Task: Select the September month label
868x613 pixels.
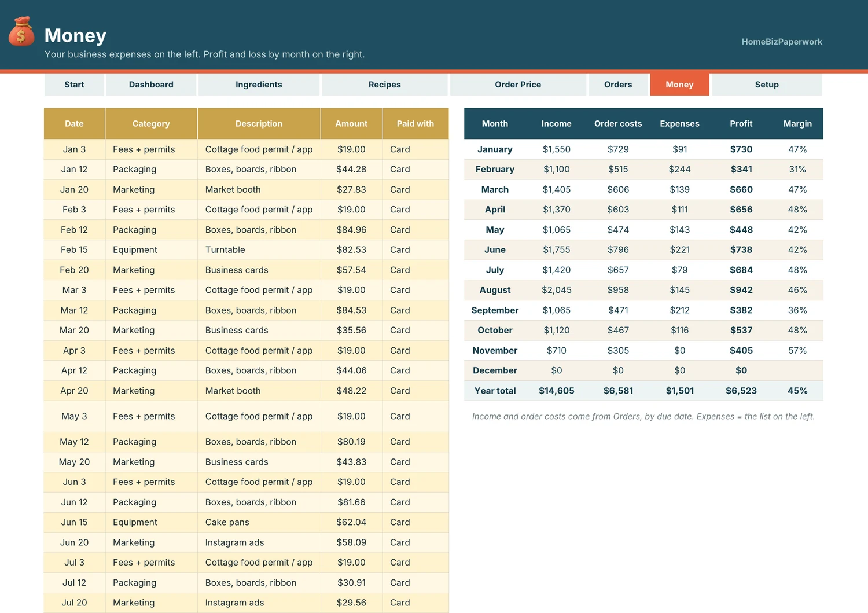Action: click(495, 310)
